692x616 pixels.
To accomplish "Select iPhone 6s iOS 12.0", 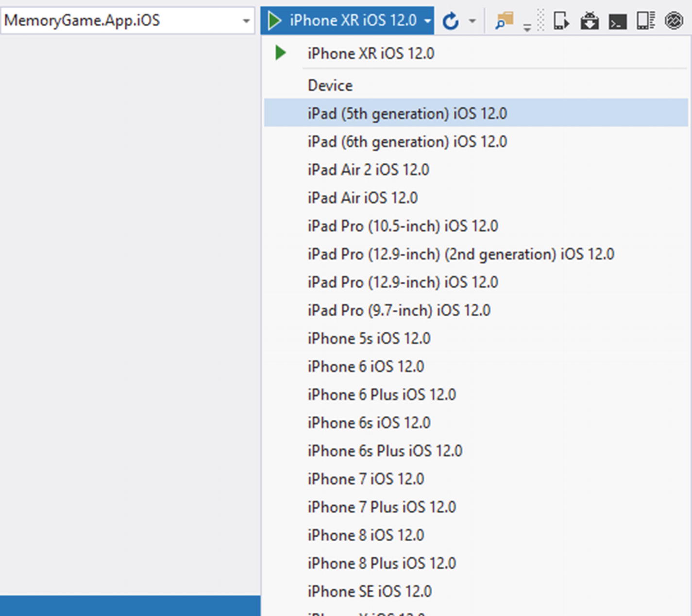I will (x=476, y=423).
